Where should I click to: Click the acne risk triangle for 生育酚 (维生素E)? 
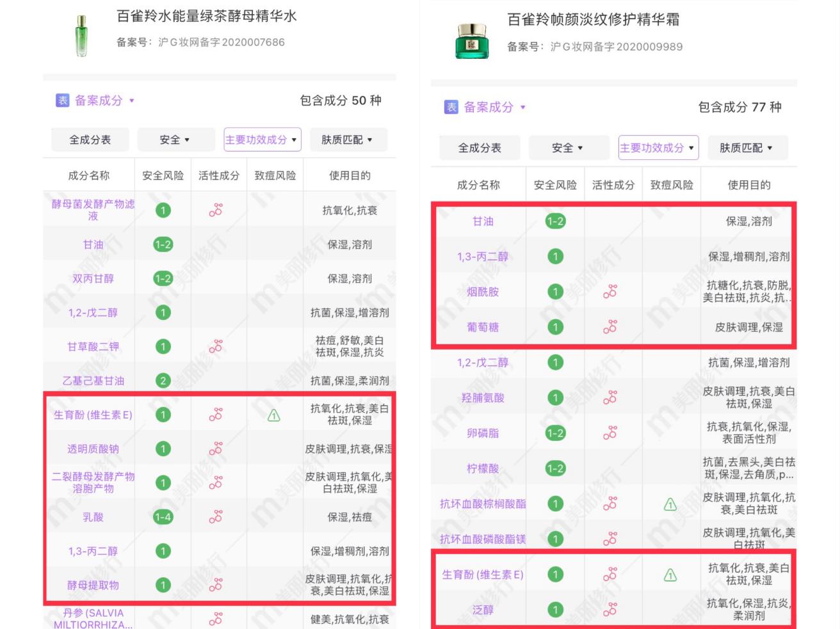(x=274, y=415)
